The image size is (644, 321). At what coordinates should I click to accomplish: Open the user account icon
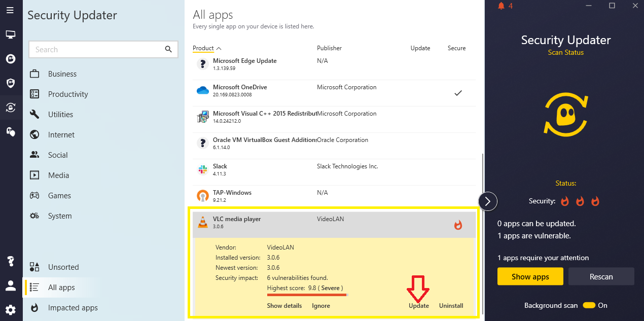pos(10,285)
